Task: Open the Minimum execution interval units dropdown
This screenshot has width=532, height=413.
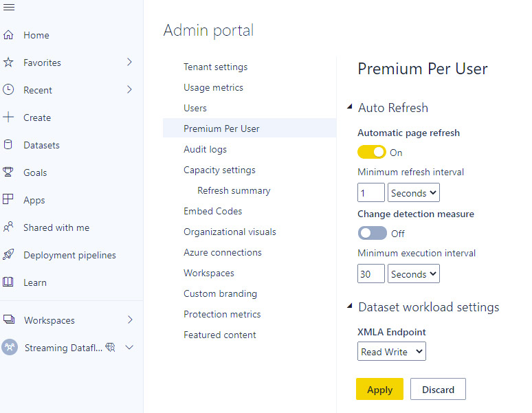Action: (414, 274)
